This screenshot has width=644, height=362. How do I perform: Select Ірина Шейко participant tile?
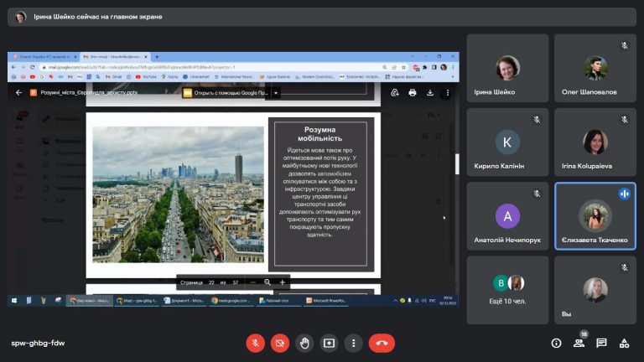point(507,68)
